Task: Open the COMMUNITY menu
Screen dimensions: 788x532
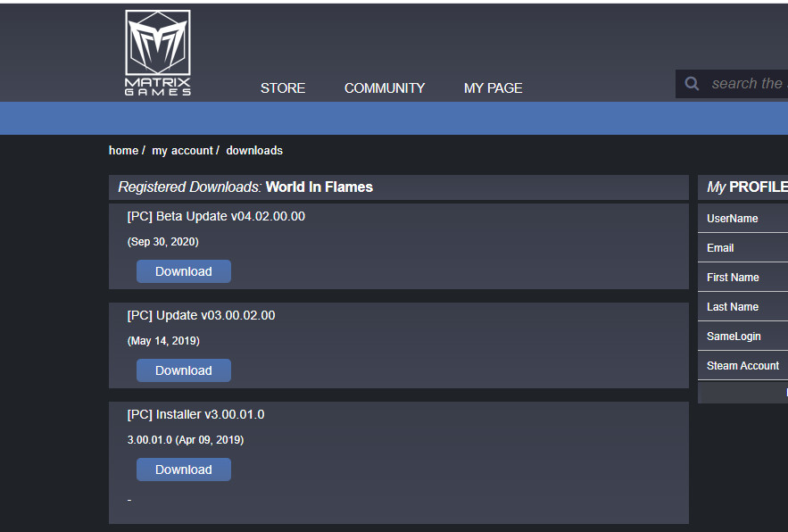Action: [385, 88]
